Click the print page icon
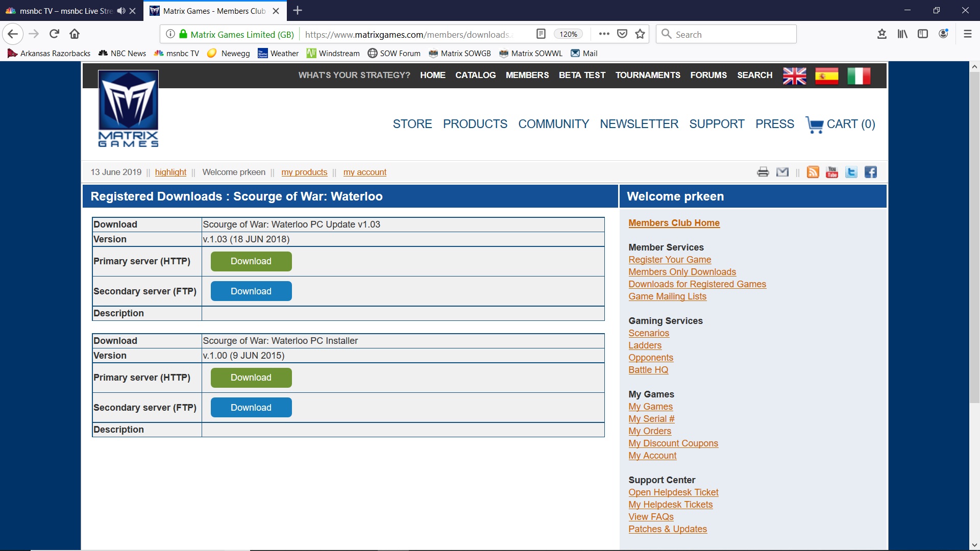This screenshot has width=980, height=551. pyautogui.click(x=763, y=172)
